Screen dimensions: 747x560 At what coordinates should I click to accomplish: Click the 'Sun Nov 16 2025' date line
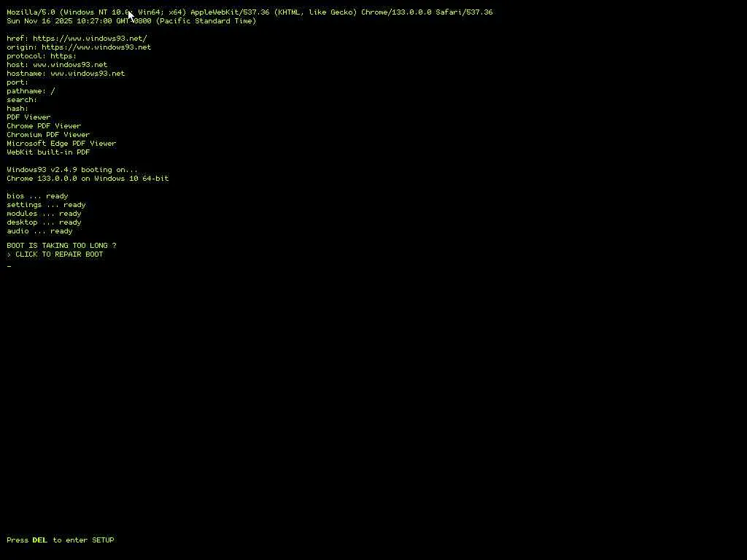131,21
